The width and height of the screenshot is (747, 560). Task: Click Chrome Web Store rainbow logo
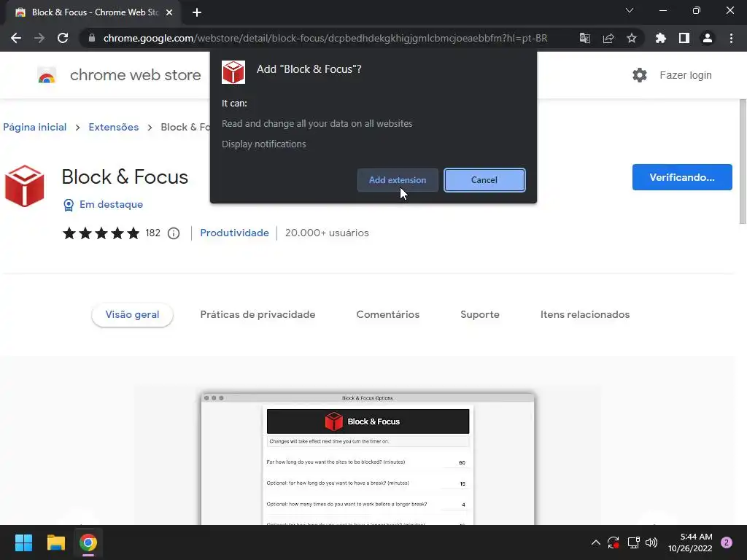tap(47, 75)
